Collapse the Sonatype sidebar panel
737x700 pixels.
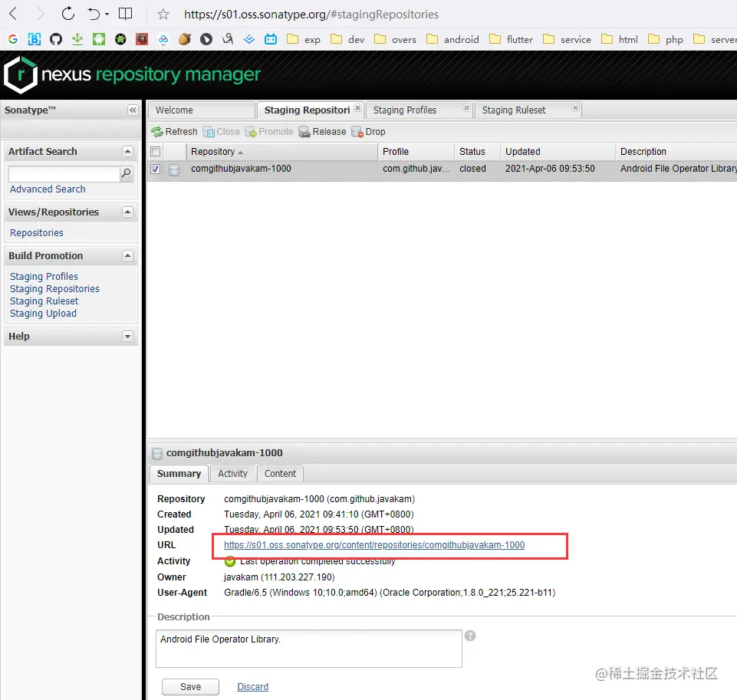[133, 110]
